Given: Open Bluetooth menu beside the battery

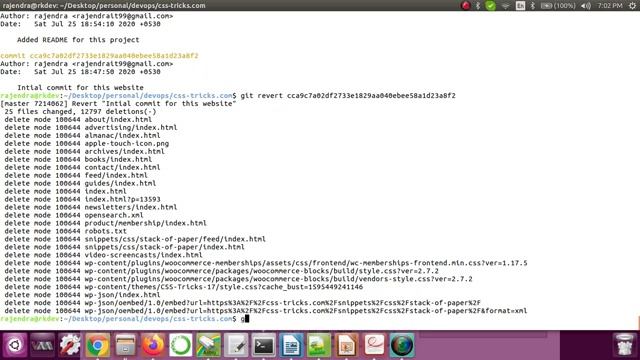Looking at the screenshot, I should click(x=533, y=6).
